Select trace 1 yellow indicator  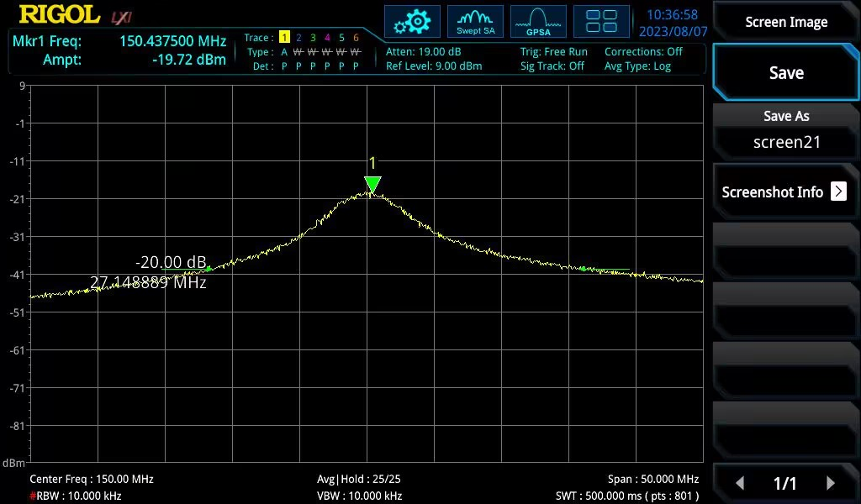(284, 38)
